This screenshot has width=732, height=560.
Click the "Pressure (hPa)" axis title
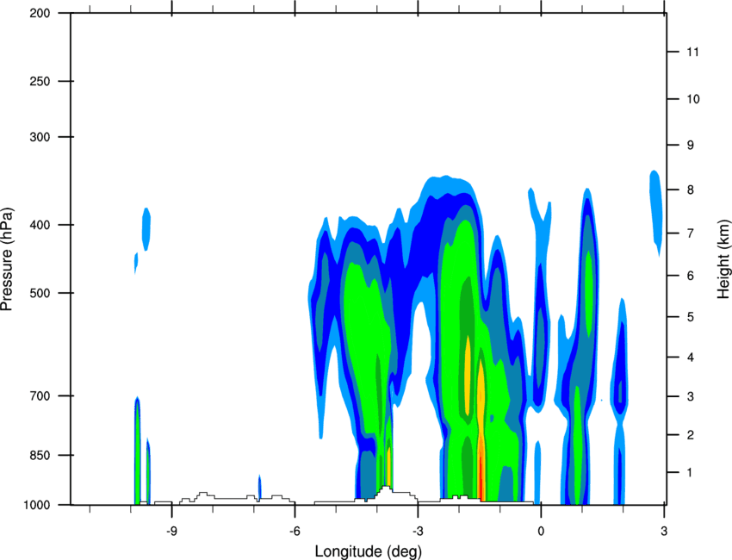(7, 259)
